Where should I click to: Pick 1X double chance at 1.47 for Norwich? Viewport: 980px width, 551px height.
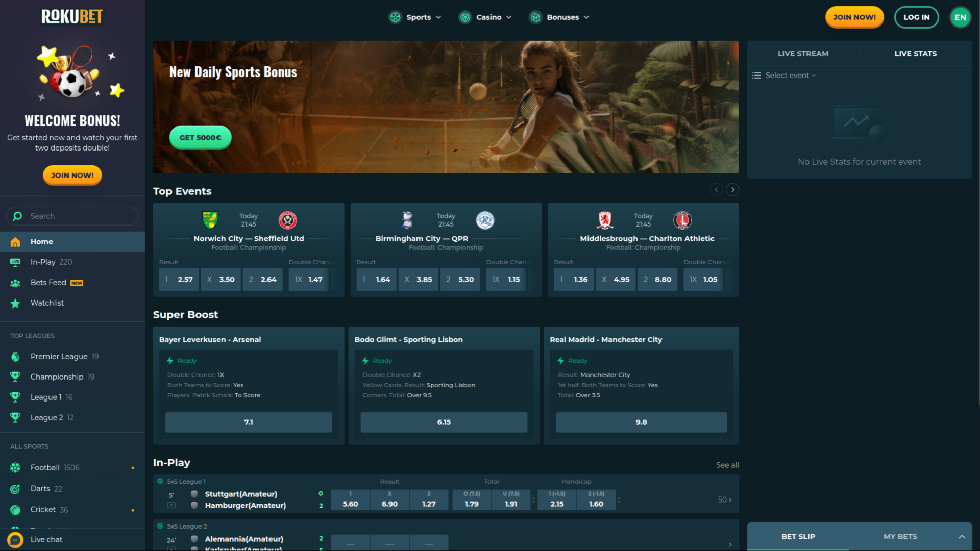coord(309,280)
